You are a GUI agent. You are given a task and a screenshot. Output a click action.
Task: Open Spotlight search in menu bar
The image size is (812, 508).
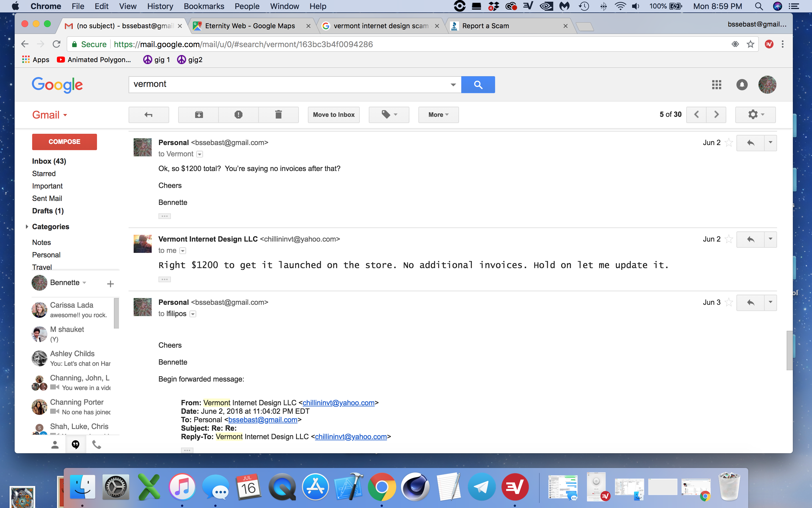point(759,6)
